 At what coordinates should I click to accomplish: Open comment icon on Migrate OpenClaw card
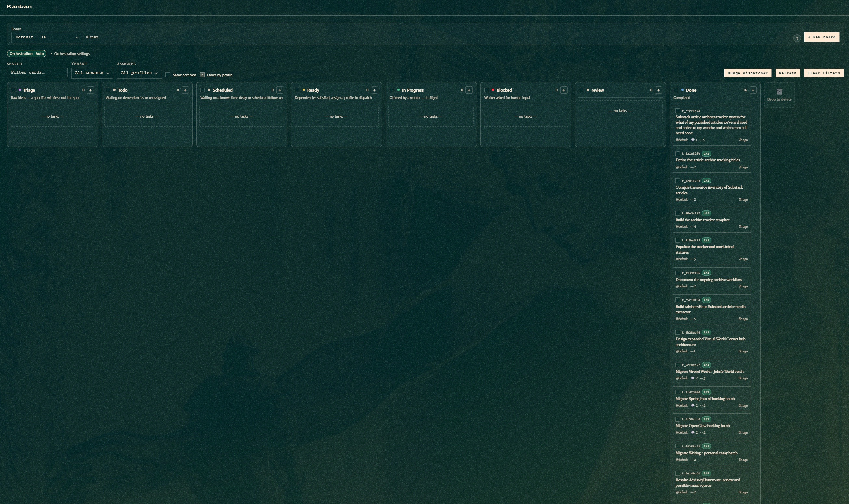click(x=693, y=433)
